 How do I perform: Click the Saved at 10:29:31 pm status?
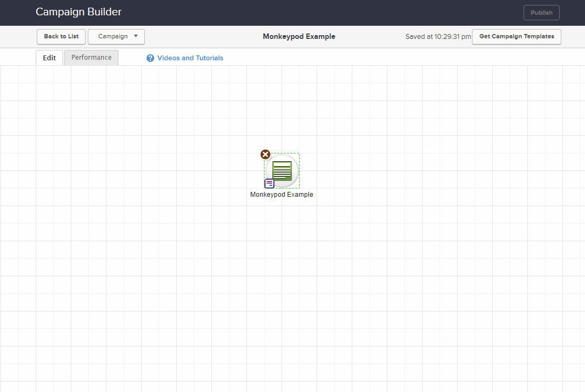click(438, 37)
